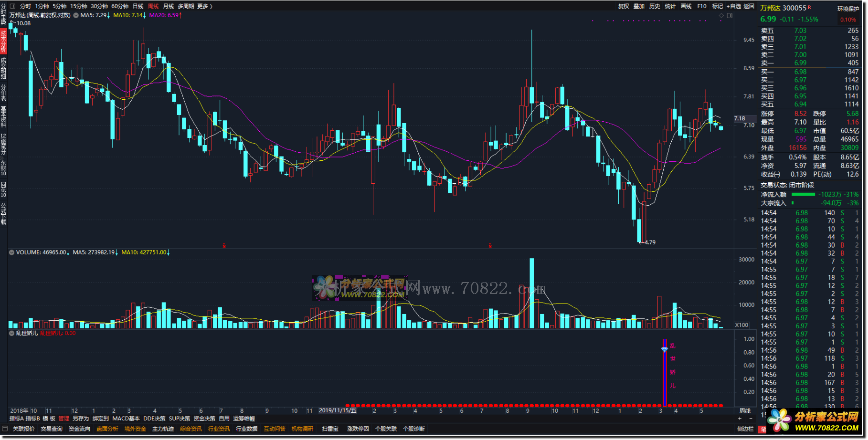Select 指标B indicator group
The image size is (868, 440).
(33, 419)
